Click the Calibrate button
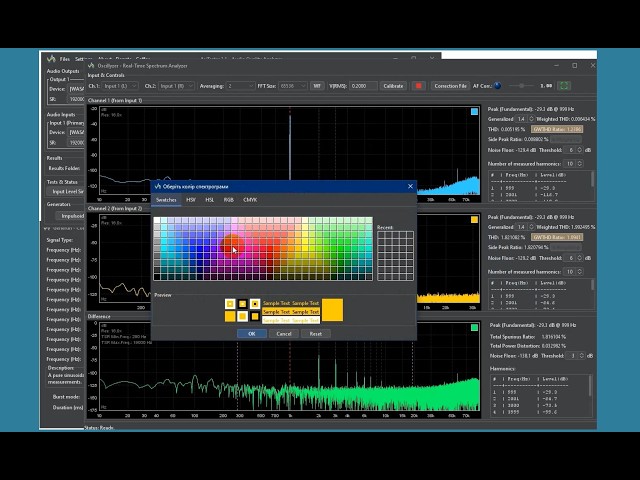The height and width of the screenshot is (480, 640). pos(393,86)
